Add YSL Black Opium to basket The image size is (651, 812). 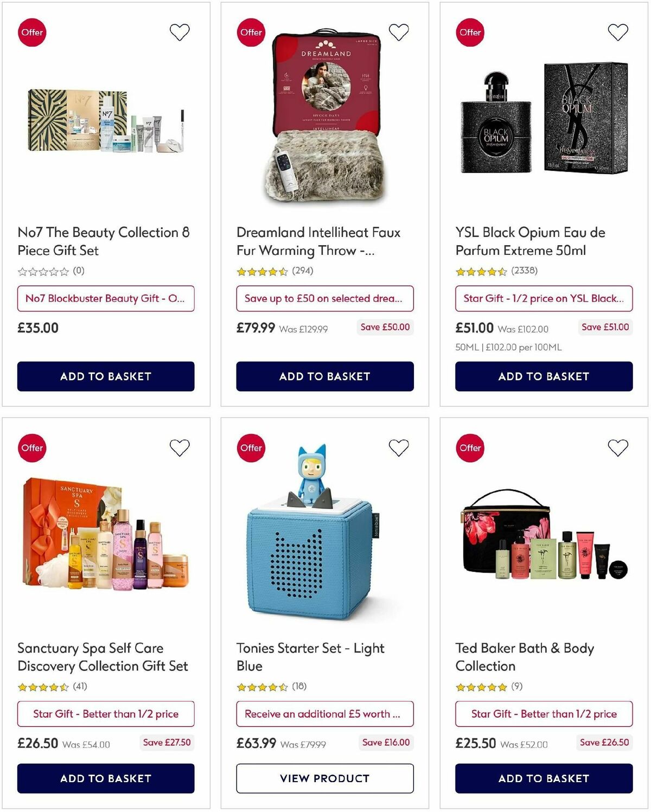click(543, 376)
